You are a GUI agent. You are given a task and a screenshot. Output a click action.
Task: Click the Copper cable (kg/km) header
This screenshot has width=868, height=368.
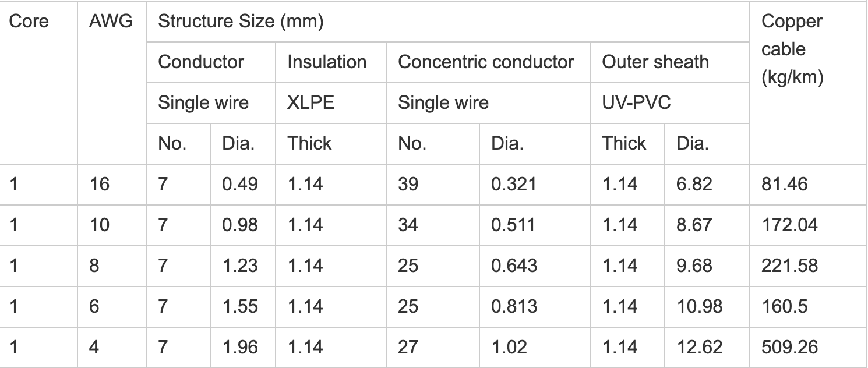click(792, 49)
